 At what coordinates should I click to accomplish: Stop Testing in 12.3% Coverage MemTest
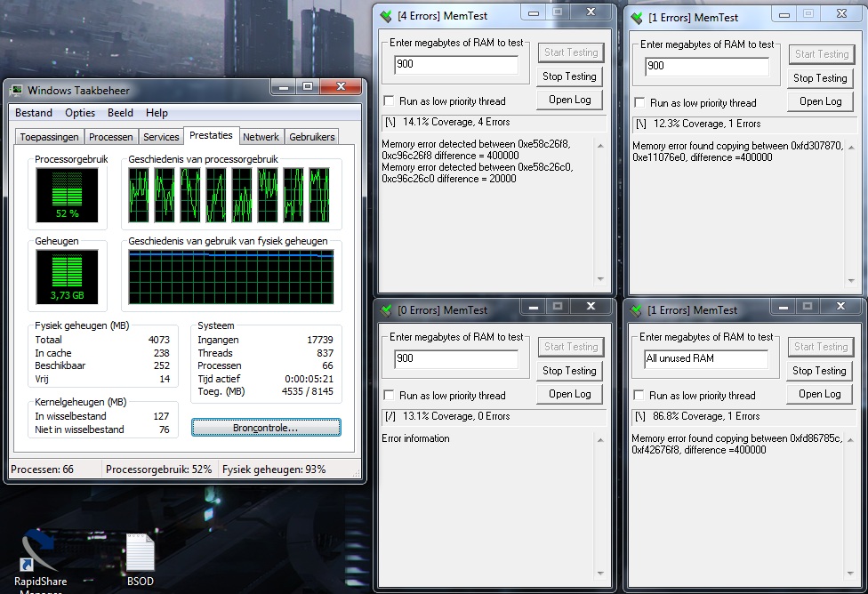[820, 78]
